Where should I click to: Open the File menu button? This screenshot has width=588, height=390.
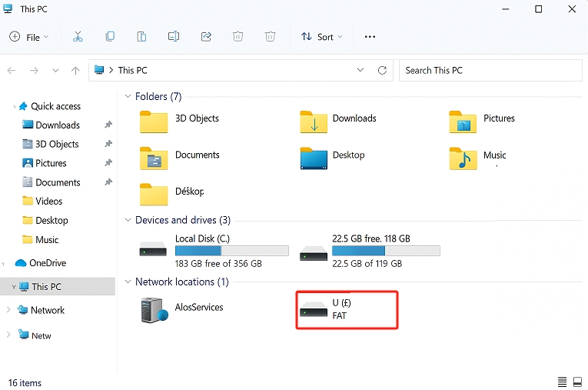point(29,37)
